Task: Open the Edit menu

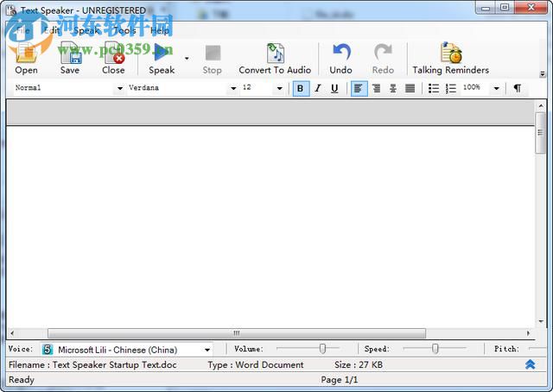Action: point(52,31)
